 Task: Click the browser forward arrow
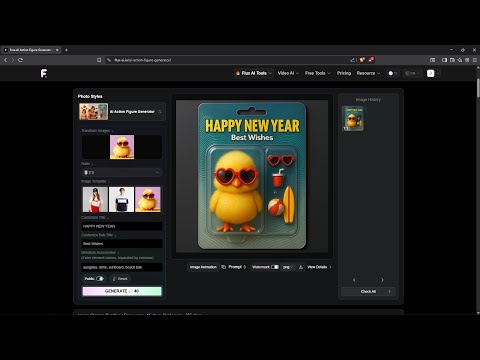(13, 60)
